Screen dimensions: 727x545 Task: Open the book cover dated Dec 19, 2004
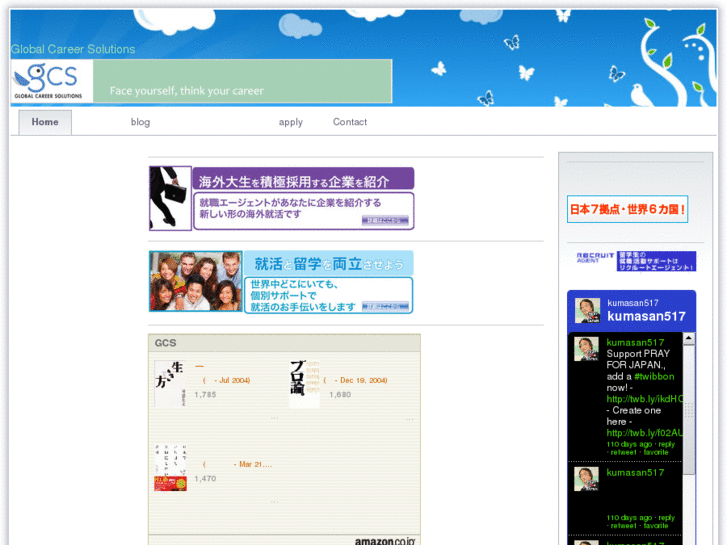tap(305, 384)
